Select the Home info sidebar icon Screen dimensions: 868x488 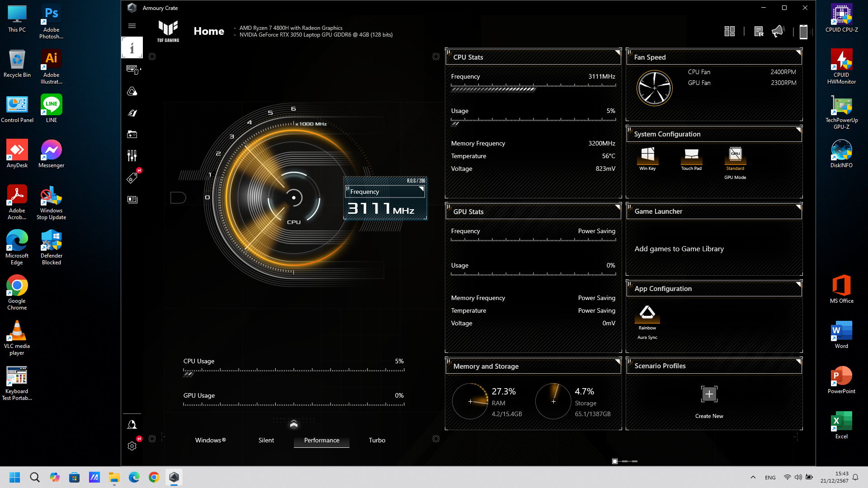point(132,47)
